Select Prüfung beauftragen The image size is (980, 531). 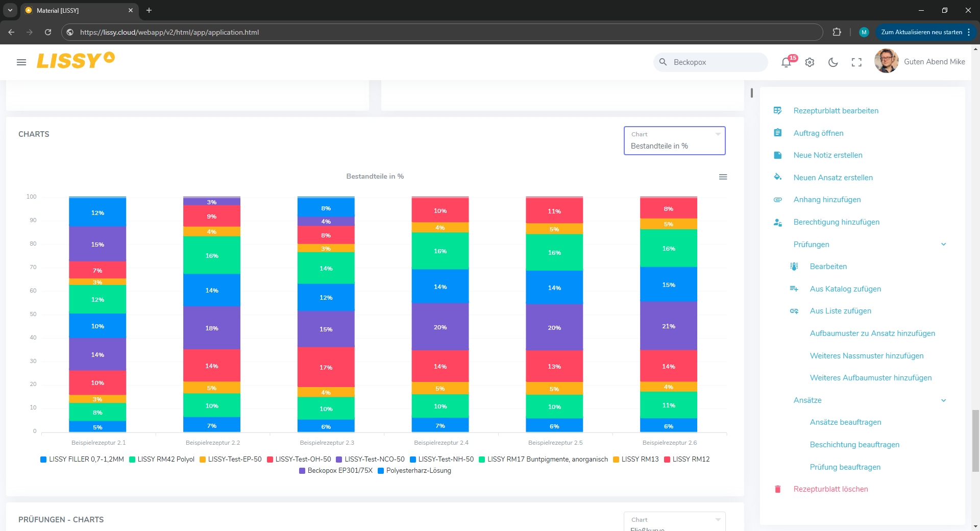[x=845, y=467]
